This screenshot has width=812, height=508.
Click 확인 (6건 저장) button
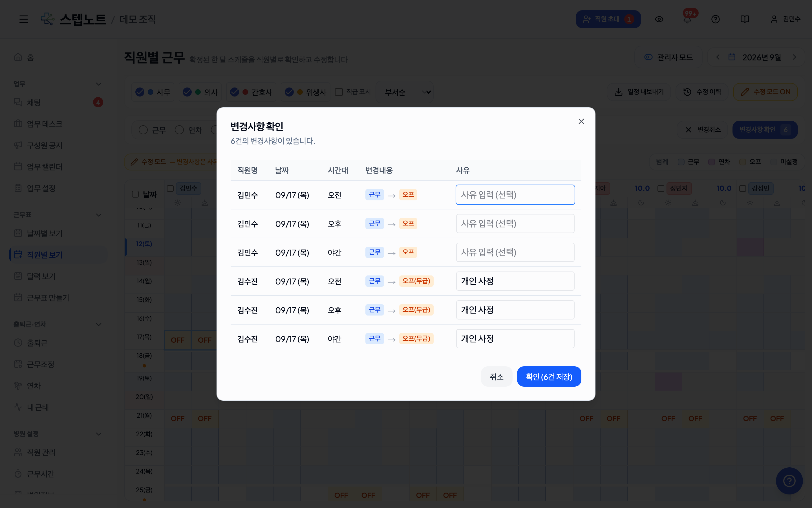pos(549,377)
